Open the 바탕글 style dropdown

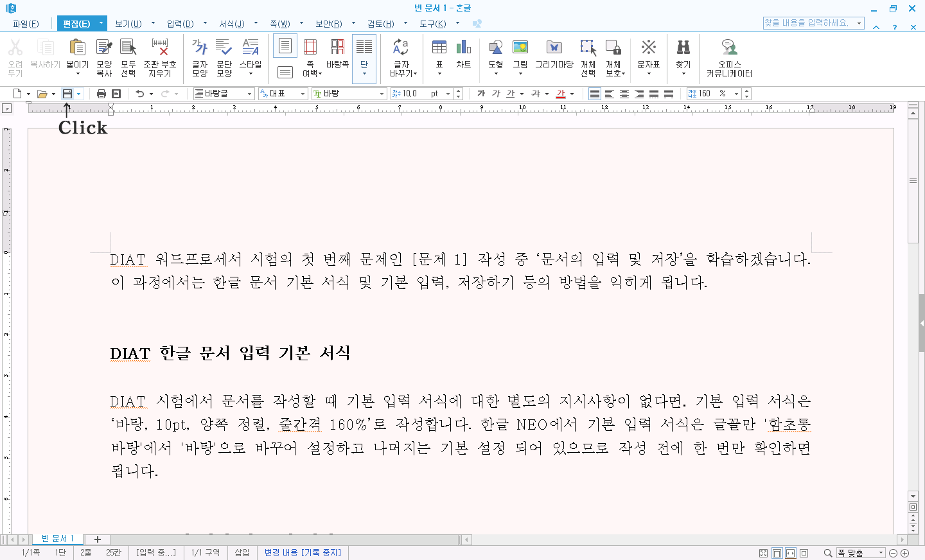coord(249,94)
